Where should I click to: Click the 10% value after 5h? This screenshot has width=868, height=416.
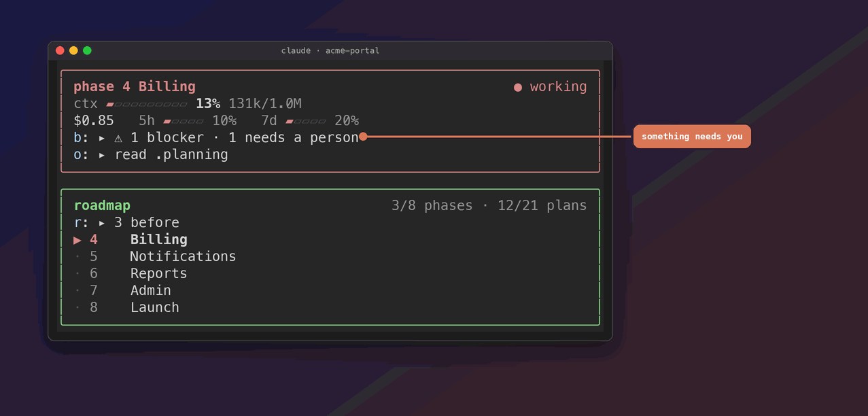[x=224, y=120]
